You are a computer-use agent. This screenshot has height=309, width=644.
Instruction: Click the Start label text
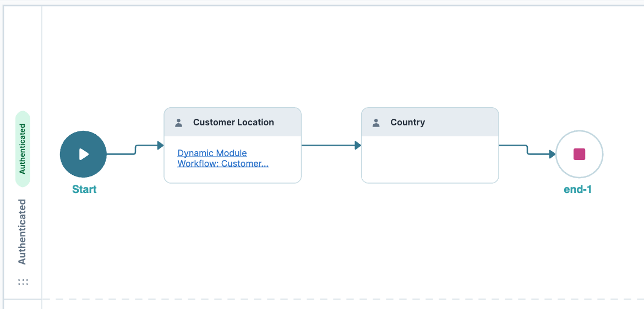[x=84, y=189]
